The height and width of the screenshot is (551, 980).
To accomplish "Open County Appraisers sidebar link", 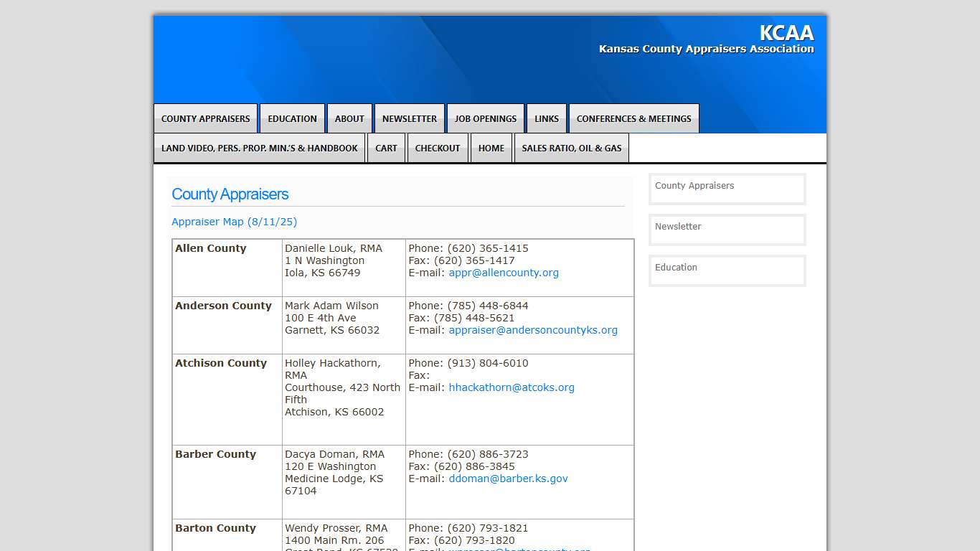I will pyautogui.click(x=694, y=186).
